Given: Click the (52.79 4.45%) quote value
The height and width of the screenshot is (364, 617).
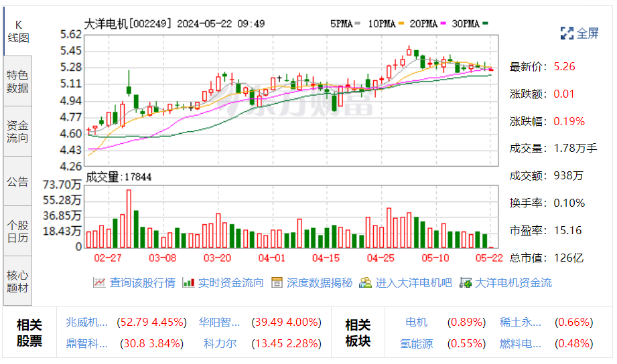Looking at the screenshot, I should [152, 323].
